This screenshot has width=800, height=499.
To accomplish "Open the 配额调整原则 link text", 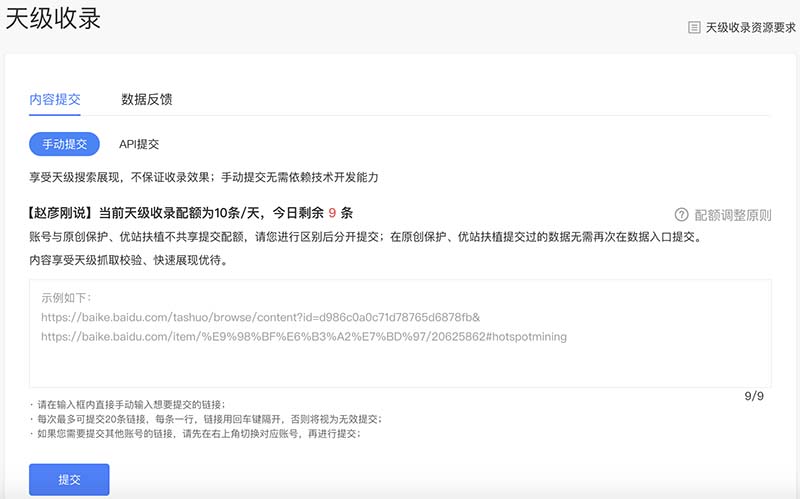I will (733, 215).
